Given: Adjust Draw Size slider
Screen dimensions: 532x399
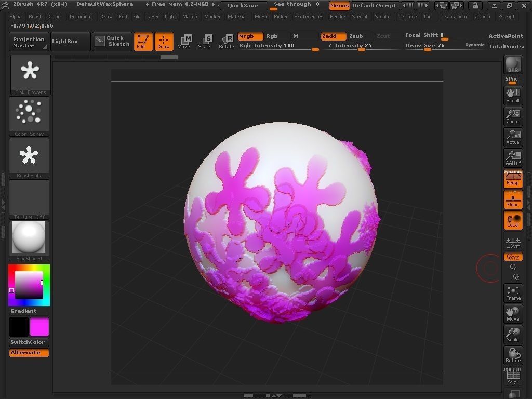Looking at the screenshot, I should pos(445,46).
